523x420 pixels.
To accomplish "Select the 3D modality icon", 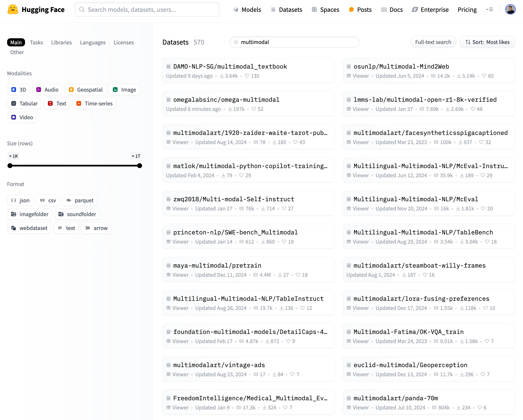I will [14, 90].
